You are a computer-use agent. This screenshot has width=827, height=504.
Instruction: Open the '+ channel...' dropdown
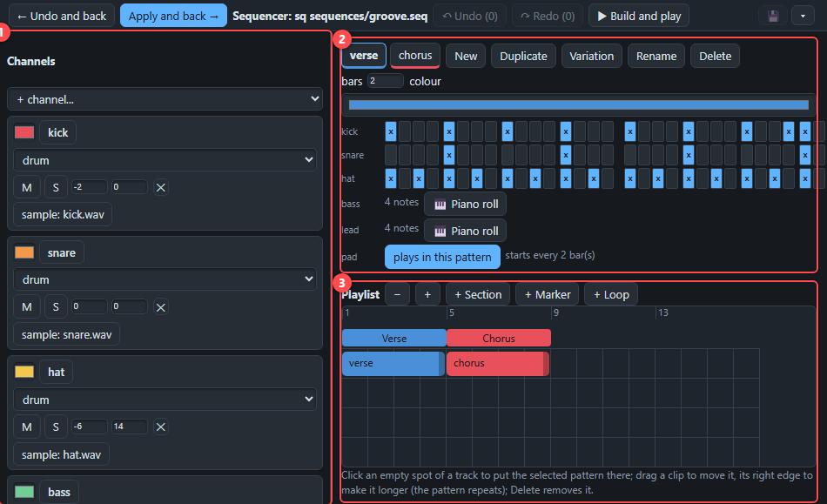click(165, 99)
